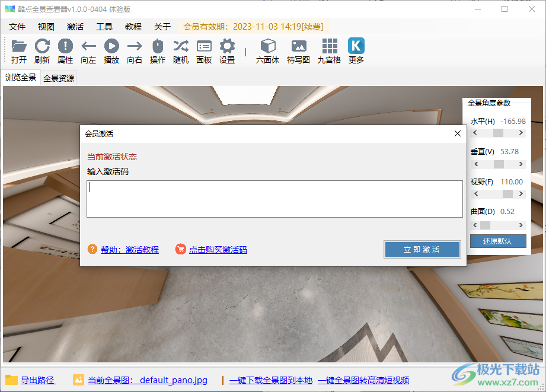Open the 工具 menu
The image size is (546, 392).
click(104, 27)
